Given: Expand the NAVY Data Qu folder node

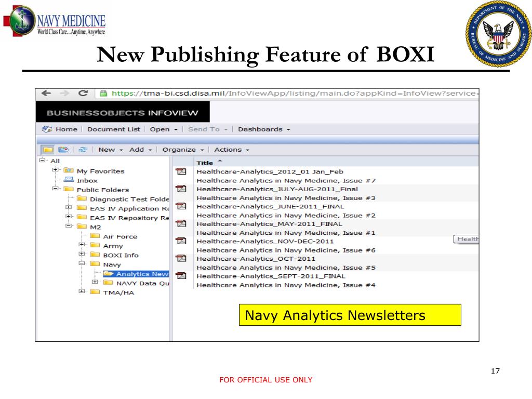Looking at the screenshot, I should (x=95, y=282).
